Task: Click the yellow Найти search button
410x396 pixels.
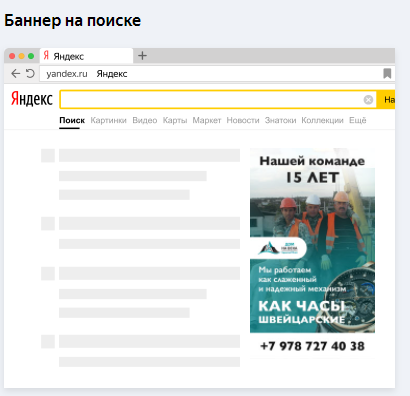Action: [386, 100]
